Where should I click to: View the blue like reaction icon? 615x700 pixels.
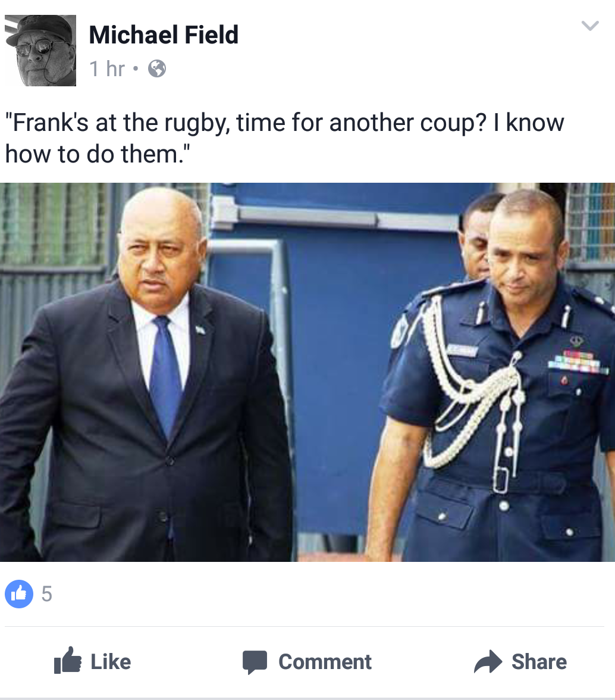(x=18, y=594)
